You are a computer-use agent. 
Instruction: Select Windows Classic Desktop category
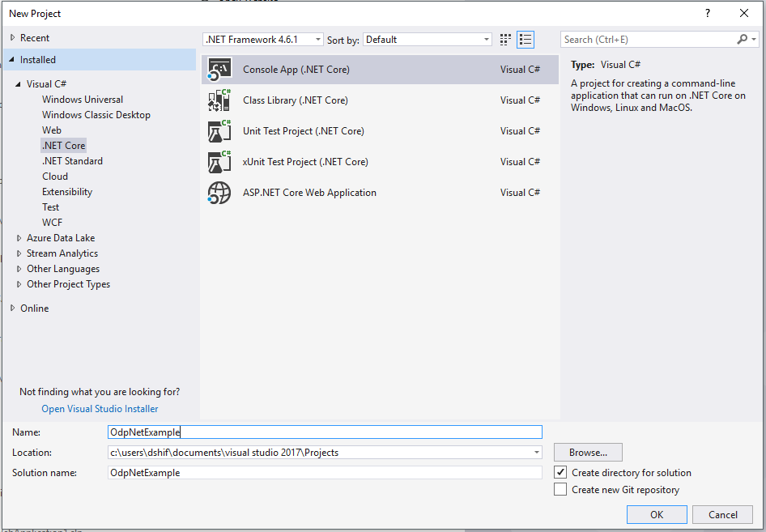pyautogui.click(x=96, y=115)
